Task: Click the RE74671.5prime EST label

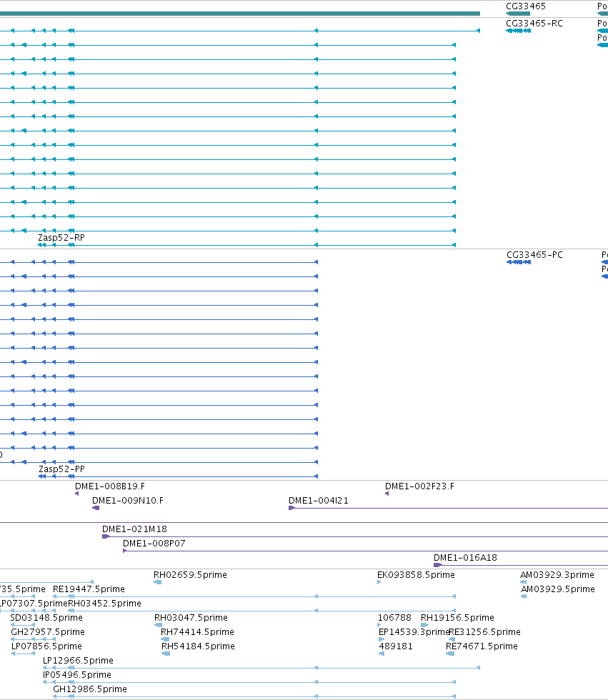Action: coord(482,646)
